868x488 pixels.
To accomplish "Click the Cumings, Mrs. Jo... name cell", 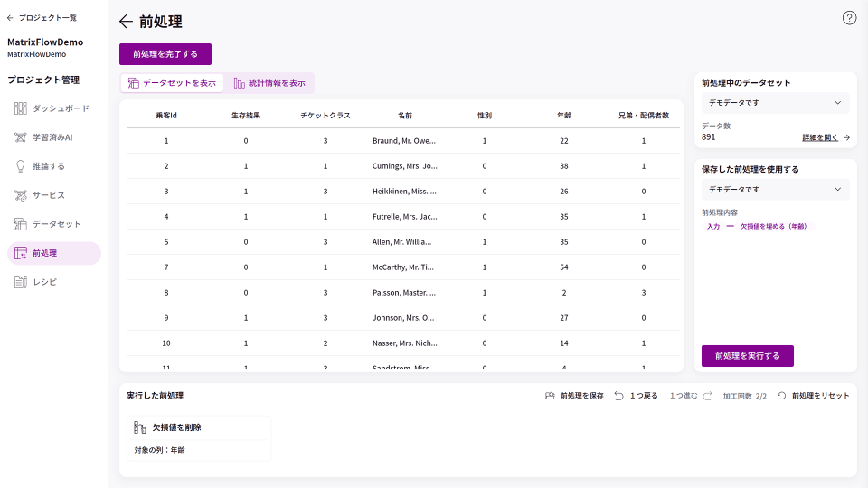I will tap(405, 166).
